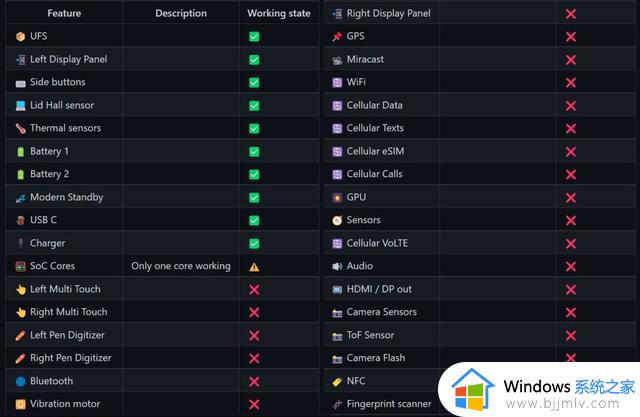Click the Left Pen Digitizer pencil icon
Screen dimensions: 640x417
pos(20,335)
